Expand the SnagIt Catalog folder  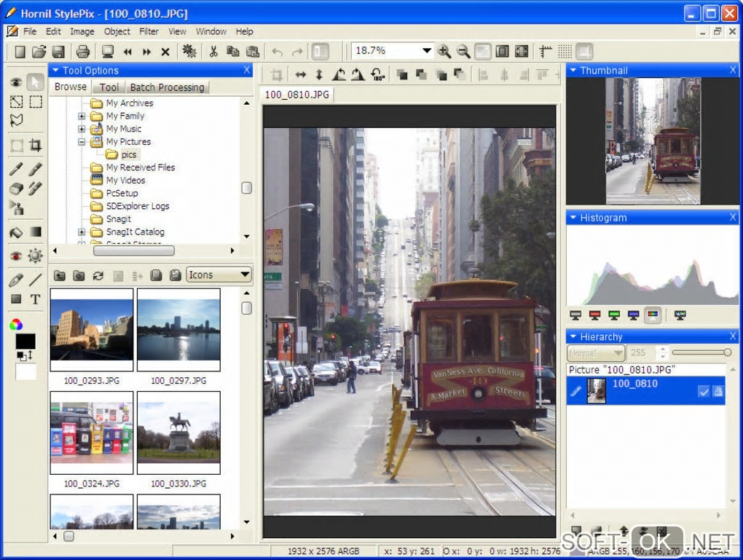(82, 232)
